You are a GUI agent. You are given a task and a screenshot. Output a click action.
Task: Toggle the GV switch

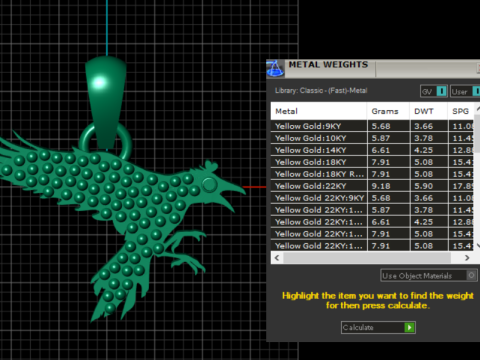434,91
